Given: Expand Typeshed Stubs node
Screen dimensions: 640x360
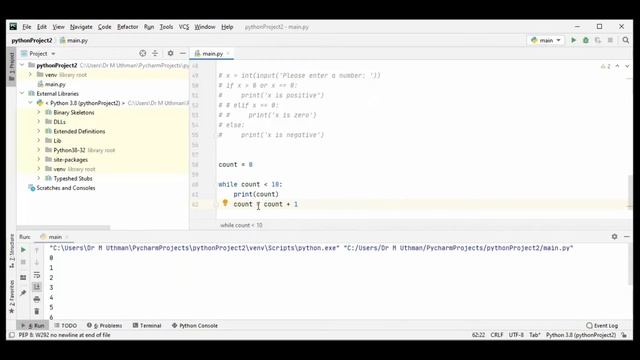Looking at the screenshot, I should tap(39, 178).
